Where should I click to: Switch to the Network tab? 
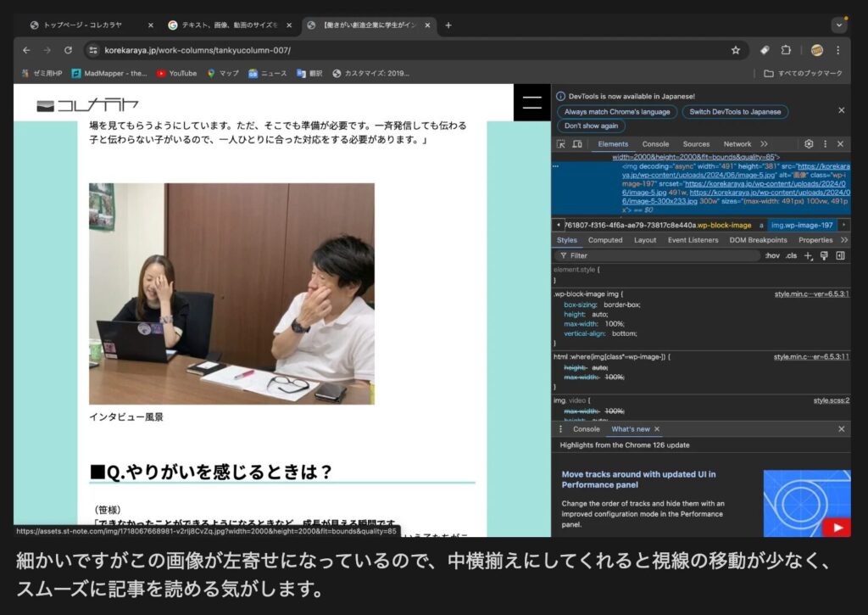tap(737, 144)
